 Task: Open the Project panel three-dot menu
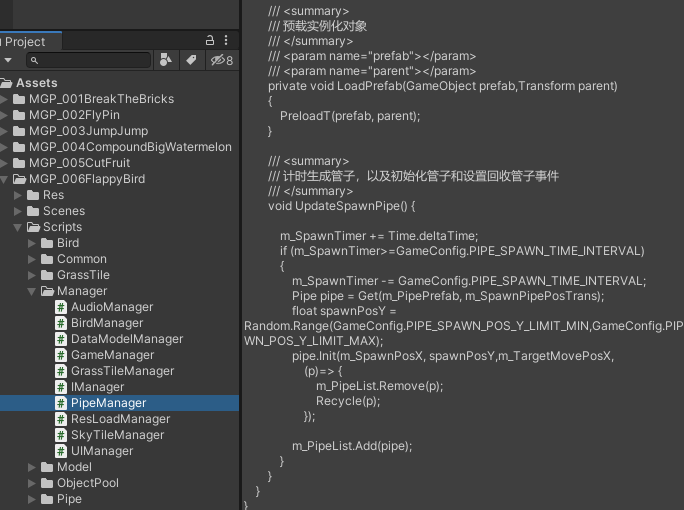click(226, 41)
